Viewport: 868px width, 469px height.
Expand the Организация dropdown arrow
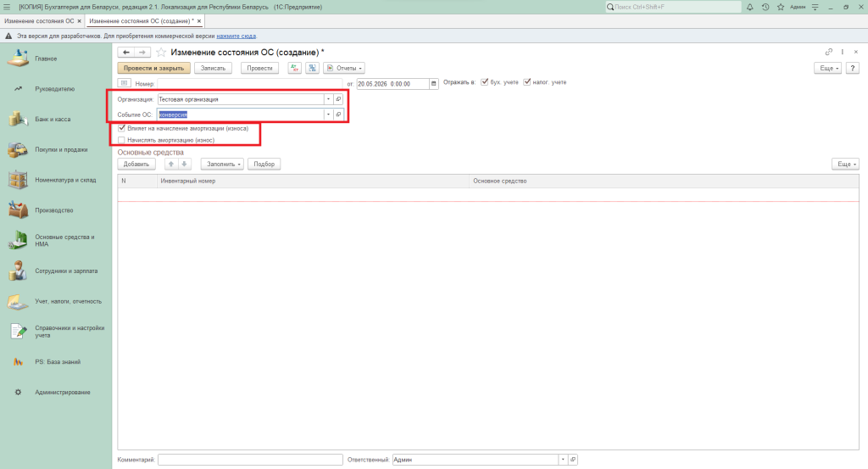point(328,99)
